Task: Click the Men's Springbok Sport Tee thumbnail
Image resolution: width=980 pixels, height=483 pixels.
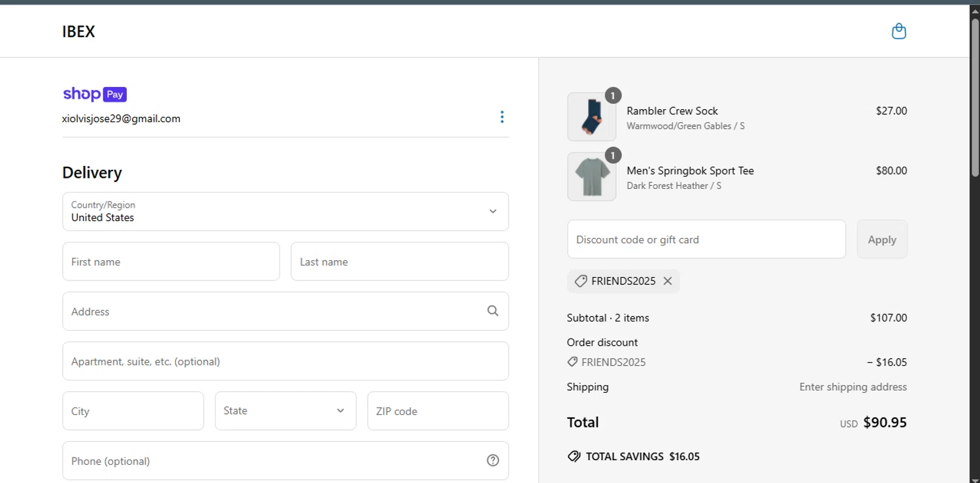Action: pos(592,177)
